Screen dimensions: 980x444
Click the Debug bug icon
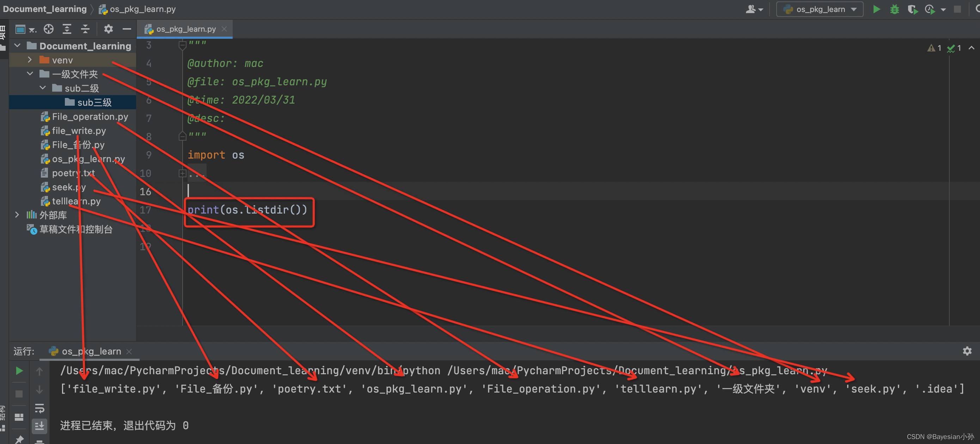point(894,9)
